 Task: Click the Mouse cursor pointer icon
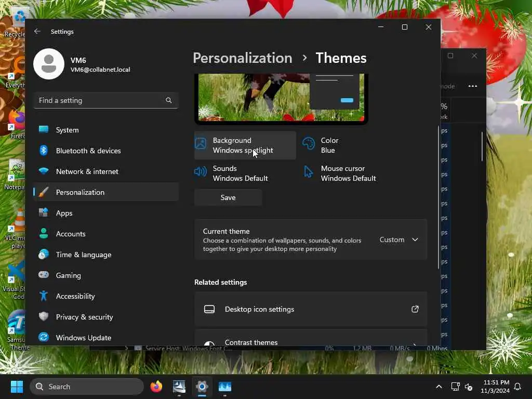308,171
